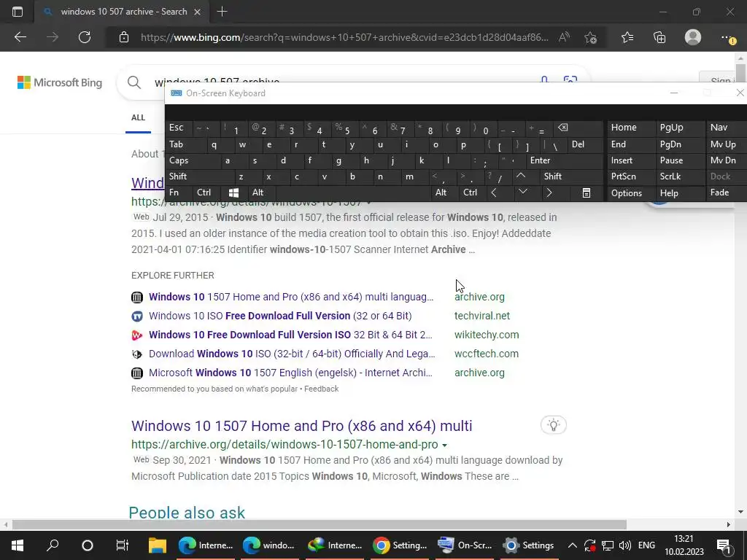747x560 pixels.
Task: Switch to the Chrome Settings taskbar window
Action: point(400,545)
